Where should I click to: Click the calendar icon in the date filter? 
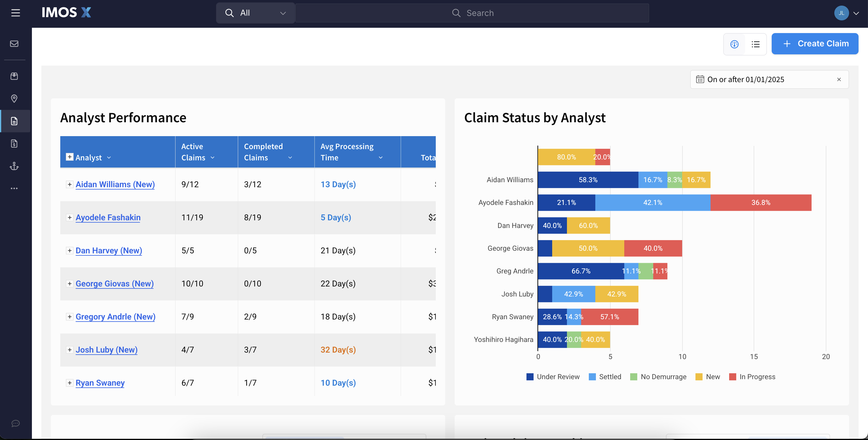click(701, 79)
